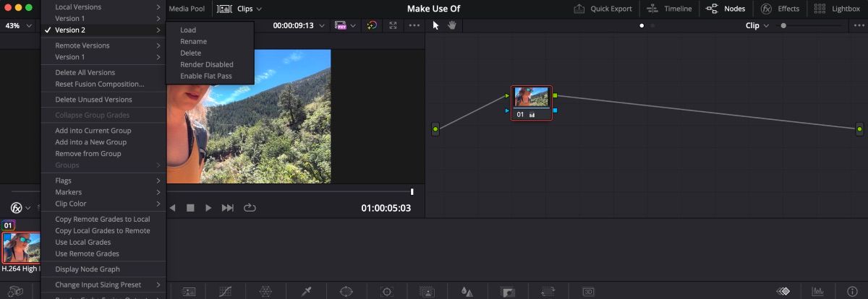This screenshot has height=299, width=868.
Task: Open the Tracker palette icon
Action: pyautogui.click(x=387, y=291)
